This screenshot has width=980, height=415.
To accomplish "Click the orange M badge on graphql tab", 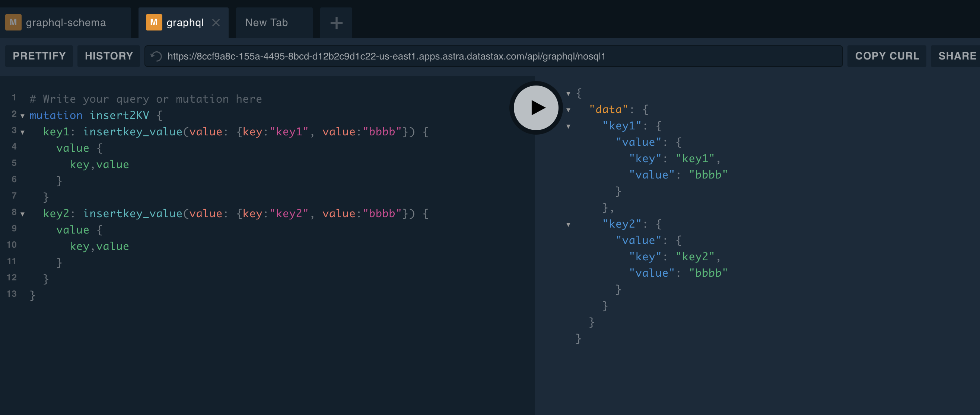I will (154, 22).
